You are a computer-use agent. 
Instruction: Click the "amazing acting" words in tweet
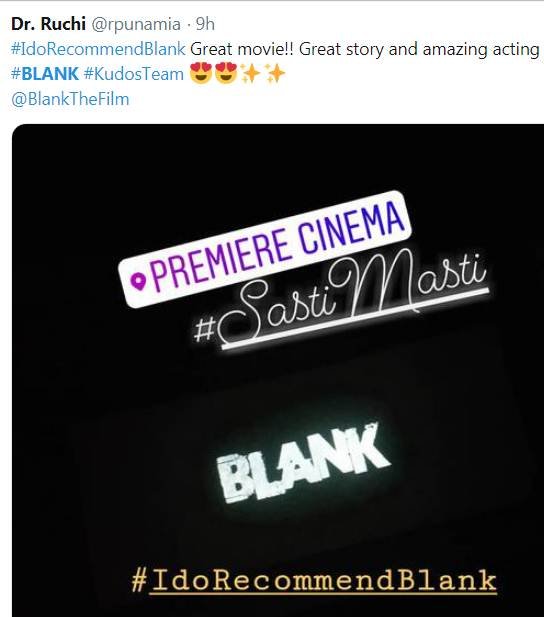pyautogui.click(x=481, y=50)
